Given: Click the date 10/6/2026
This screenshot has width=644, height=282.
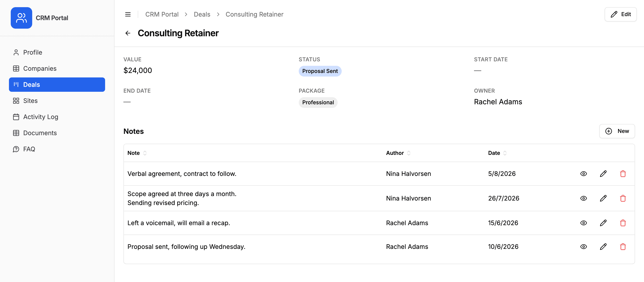Looking at the screenshot, I should pos(503,247).
